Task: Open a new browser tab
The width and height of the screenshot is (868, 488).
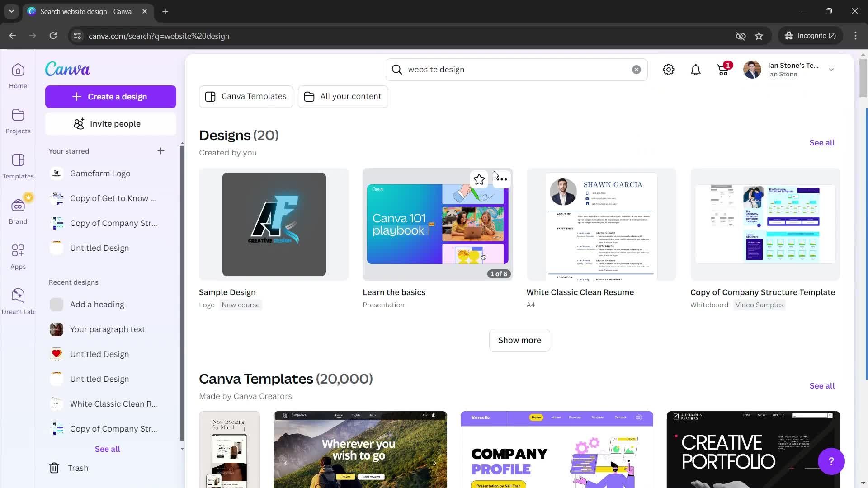Action: pyautogui.click(x=165, y=11)
